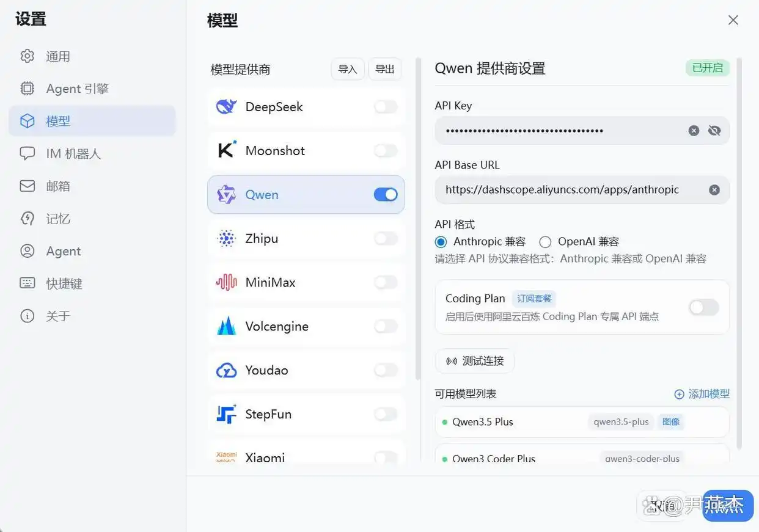759x532 pixels.
Task: Toggle API Key visibility eye icon
Action: tap(714, 131)
